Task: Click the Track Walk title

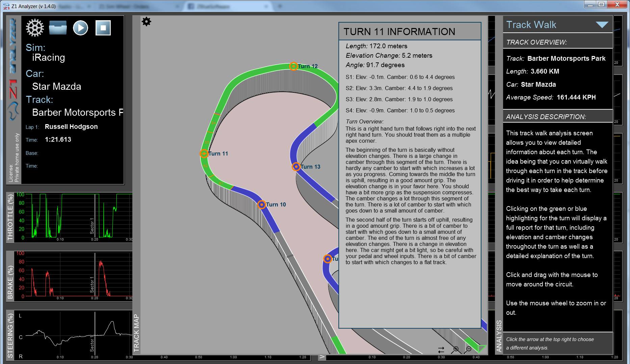Action: pos(531,25)
